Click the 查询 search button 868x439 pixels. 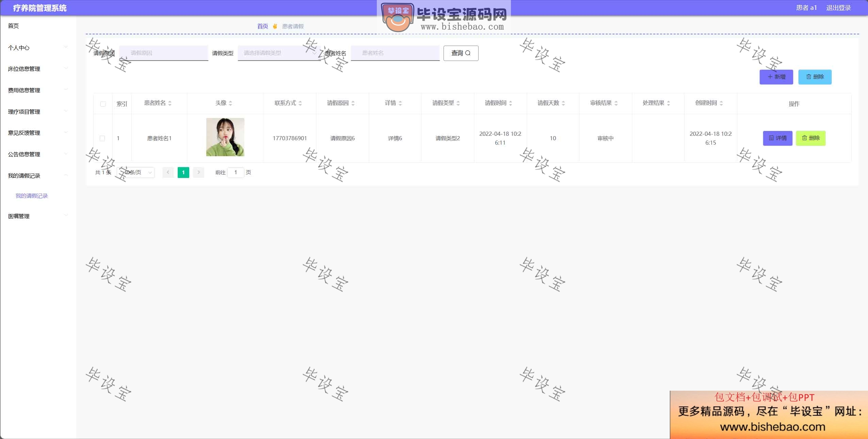tap(461, 53)
